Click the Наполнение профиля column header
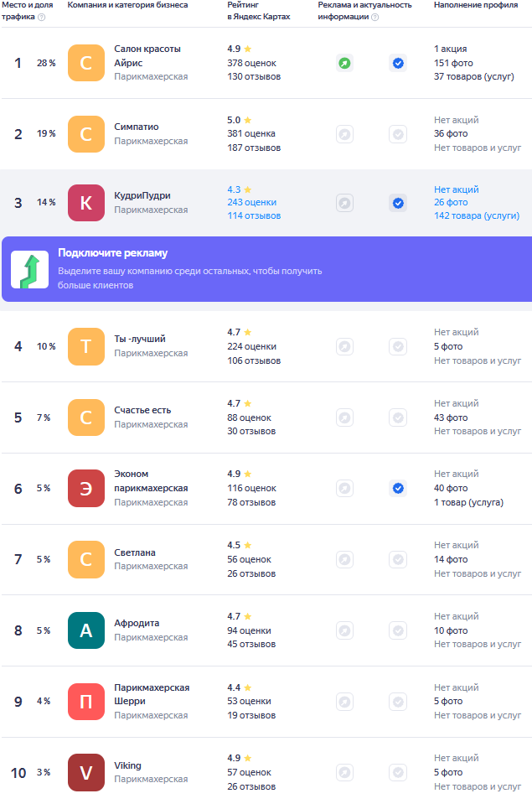Viewport: 532px width, 809px height. pyautogui.click(x=476, y=5)
